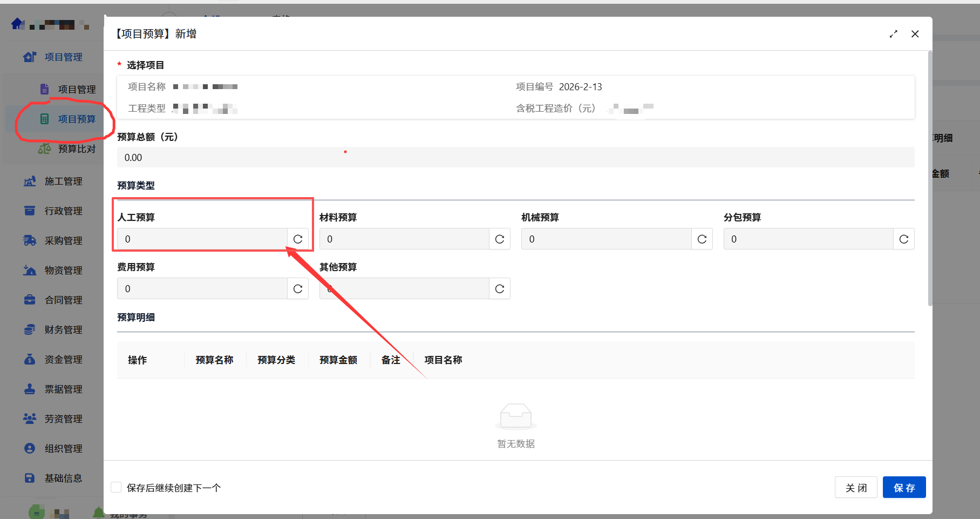Close the 项目预算 新增 dialog

click(915, 34)
